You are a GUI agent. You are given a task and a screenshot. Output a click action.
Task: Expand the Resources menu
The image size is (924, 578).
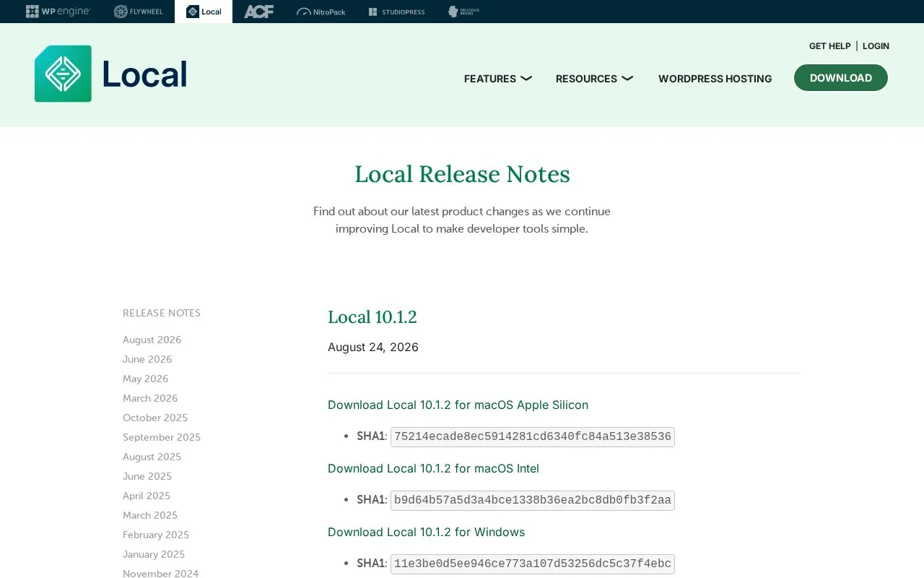click(x=594, y=79)
